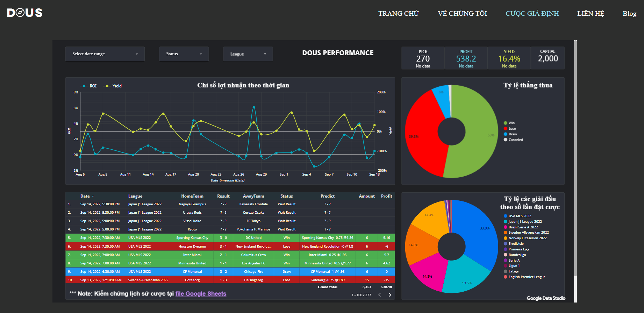Click the Google Data Studio link
644x313 pixels.
click(x=546, y=298)
